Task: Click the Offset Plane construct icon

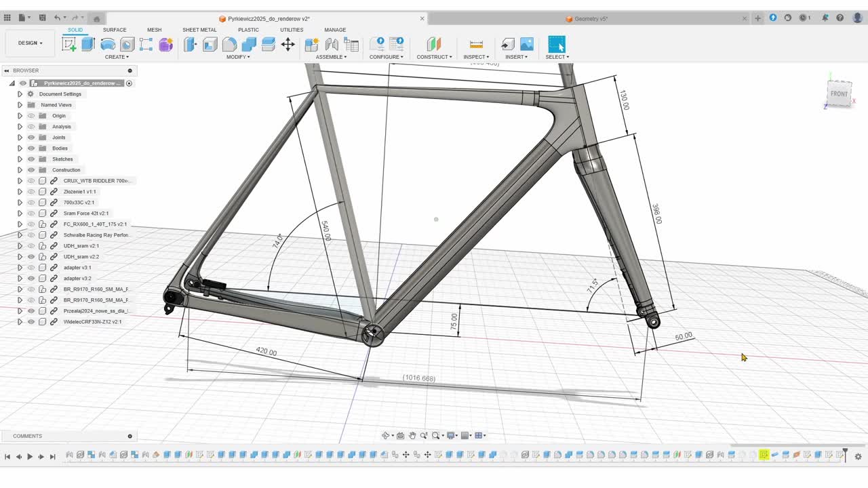Action: coord(434,44)
